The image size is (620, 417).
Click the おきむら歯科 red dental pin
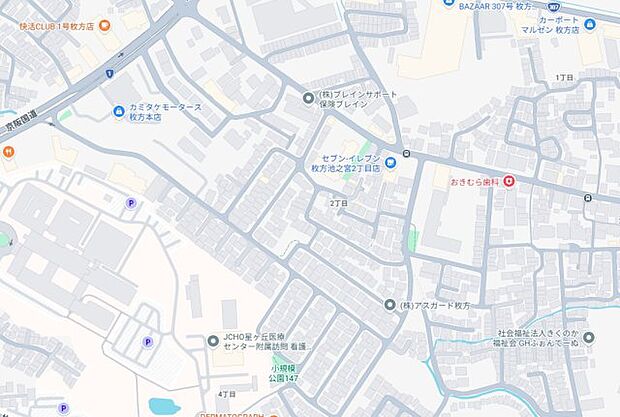coord(509,182)
